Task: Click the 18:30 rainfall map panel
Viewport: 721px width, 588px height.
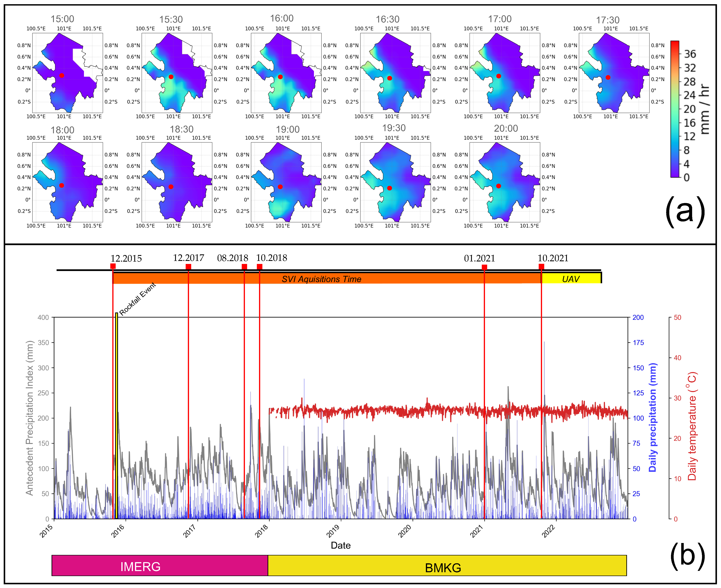Action: point(177,182)
